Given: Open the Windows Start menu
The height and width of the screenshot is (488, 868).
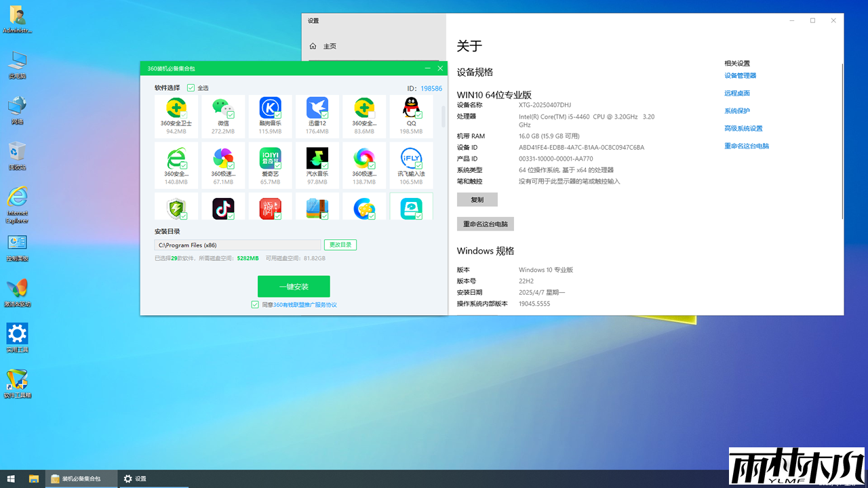Looking at the screenshot, I should pos(11,479).
